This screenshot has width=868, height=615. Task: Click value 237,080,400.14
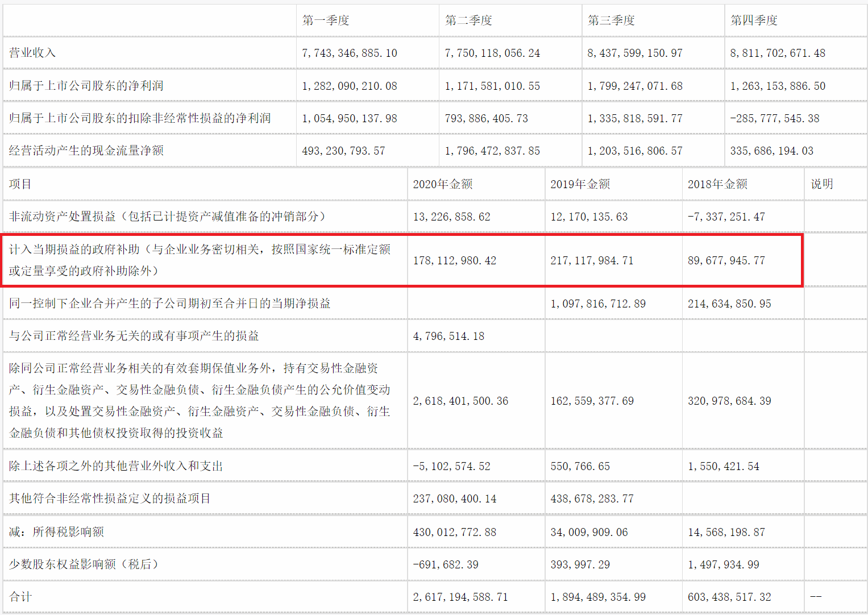455,498
